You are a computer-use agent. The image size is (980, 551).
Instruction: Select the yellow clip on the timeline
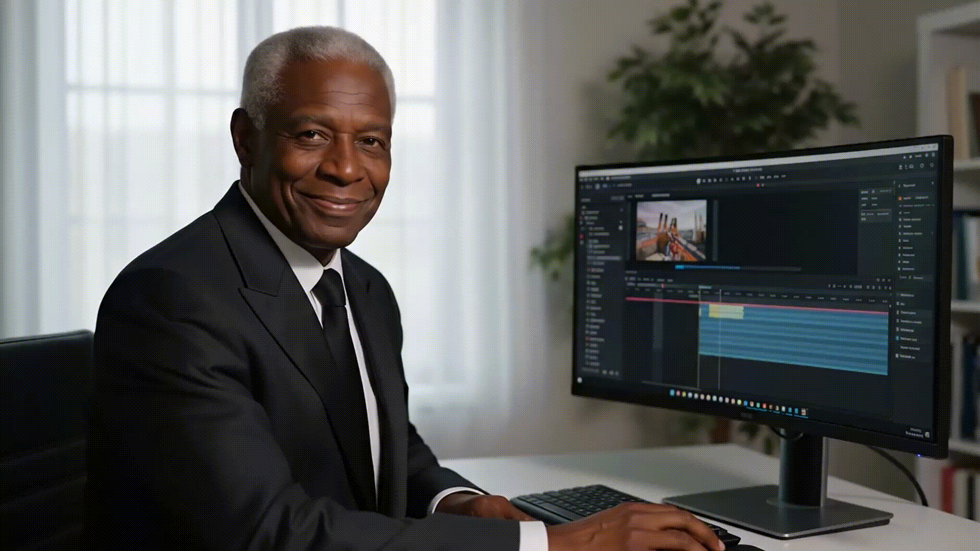725,311
